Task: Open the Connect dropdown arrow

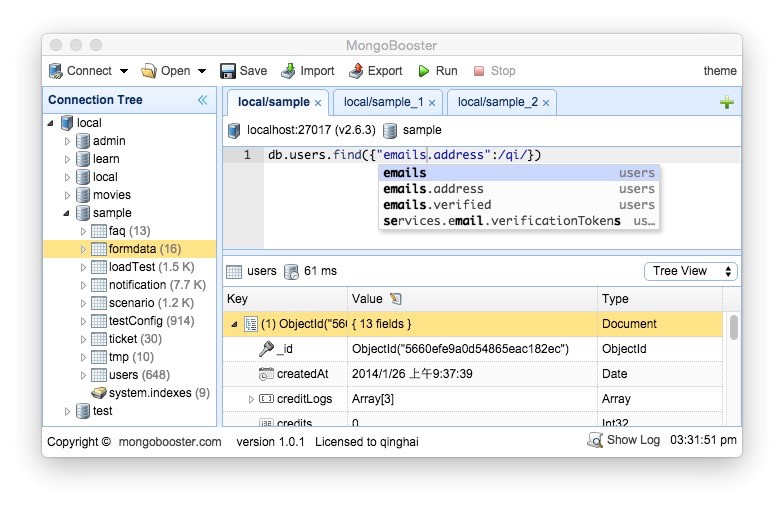Action: (124, 71)
